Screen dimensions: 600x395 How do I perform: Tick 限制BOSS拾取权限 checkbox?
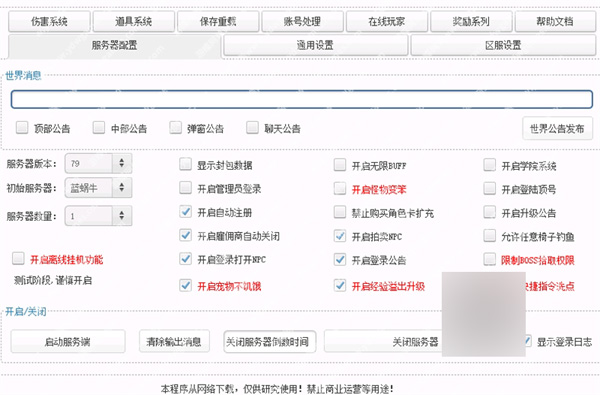tap(490, 260)
